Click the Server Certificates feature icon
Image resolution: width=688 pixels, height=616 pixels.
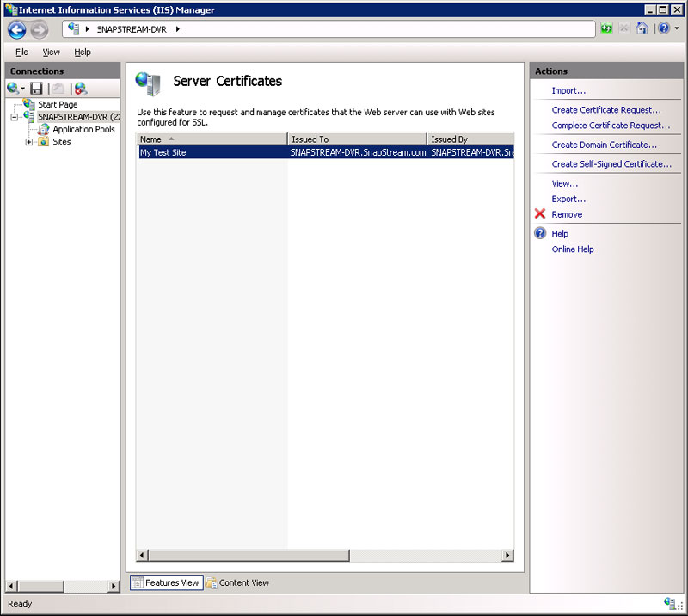pyautogui.click(x=148, y=83)
